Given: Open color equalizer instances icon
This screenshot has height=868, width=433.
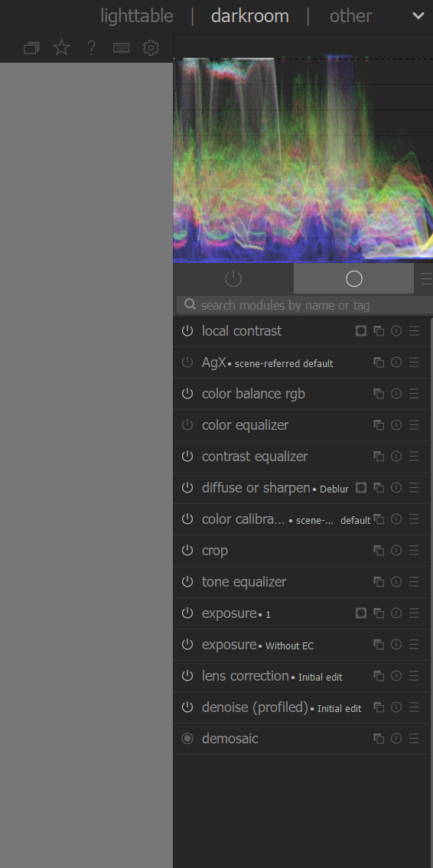Looking at the screenshot, I should click(379, 425).
